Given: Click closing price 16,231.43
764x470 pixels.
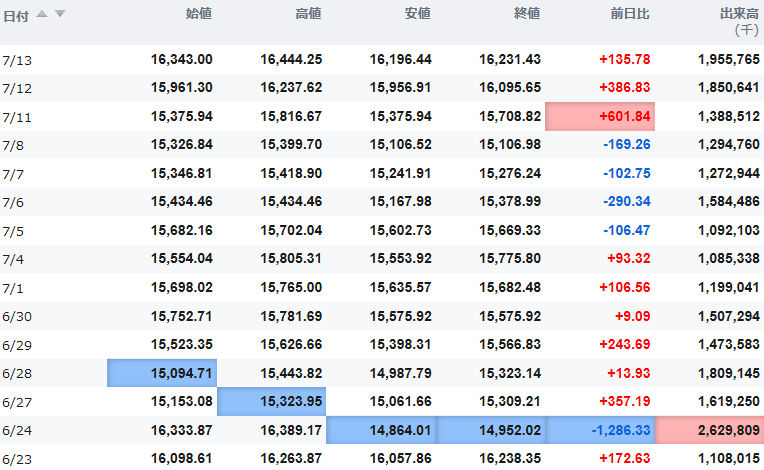Looking at the screenshot, I should tap(510, 59).
